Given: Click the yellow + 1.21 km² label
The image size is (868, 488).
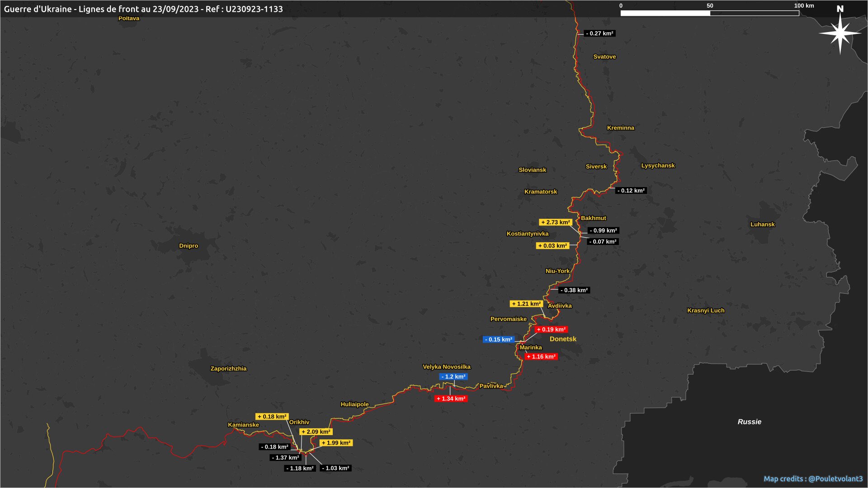Looking at the screenshot, I should point(526,304).
